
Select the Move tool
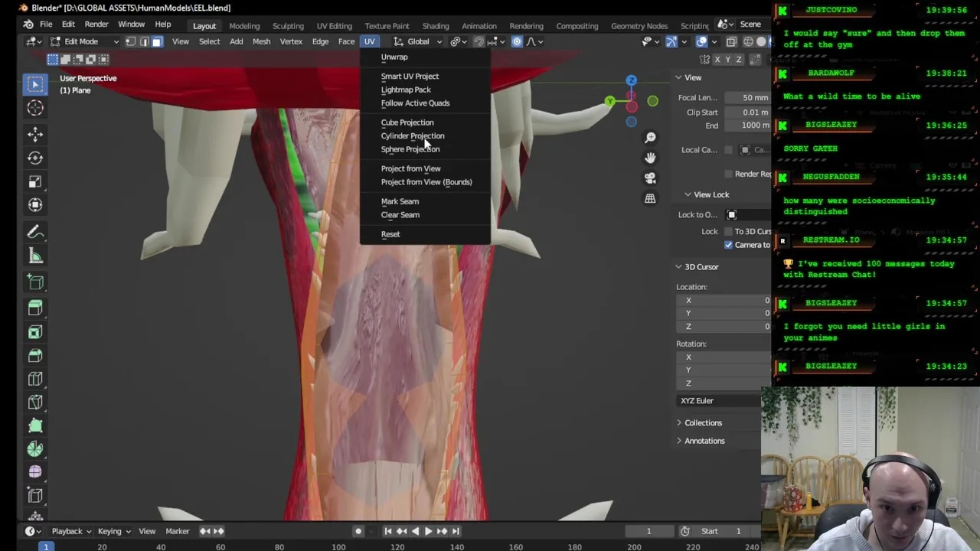pyautogui.click(x=35, y=135)
